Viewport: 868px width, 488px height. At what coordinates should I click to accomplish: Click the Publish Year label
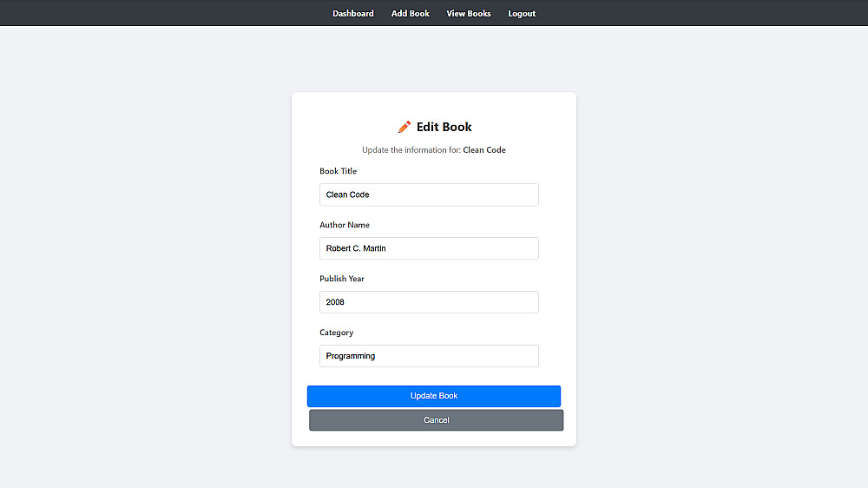coord(342,279)
